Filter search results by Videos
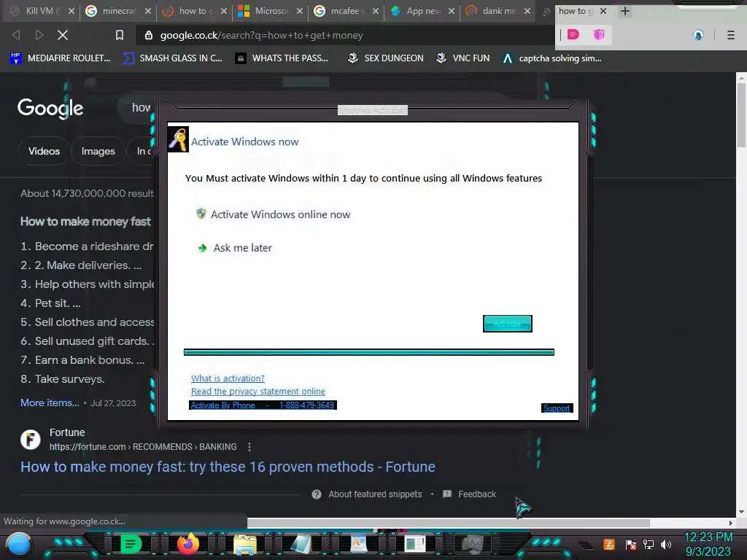Image resolution: width=747 pixels, height=560 pixels. (x=44, y=151)
